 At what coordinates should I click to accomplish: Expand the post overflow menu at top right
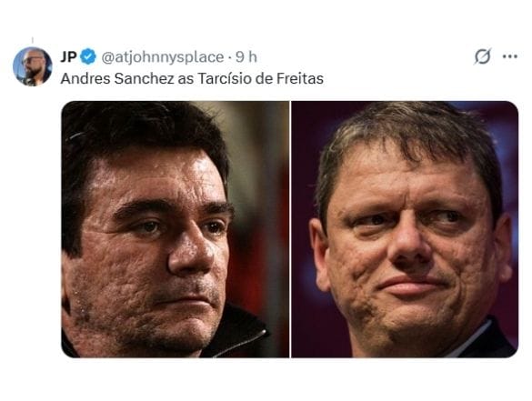click(510, 56)
